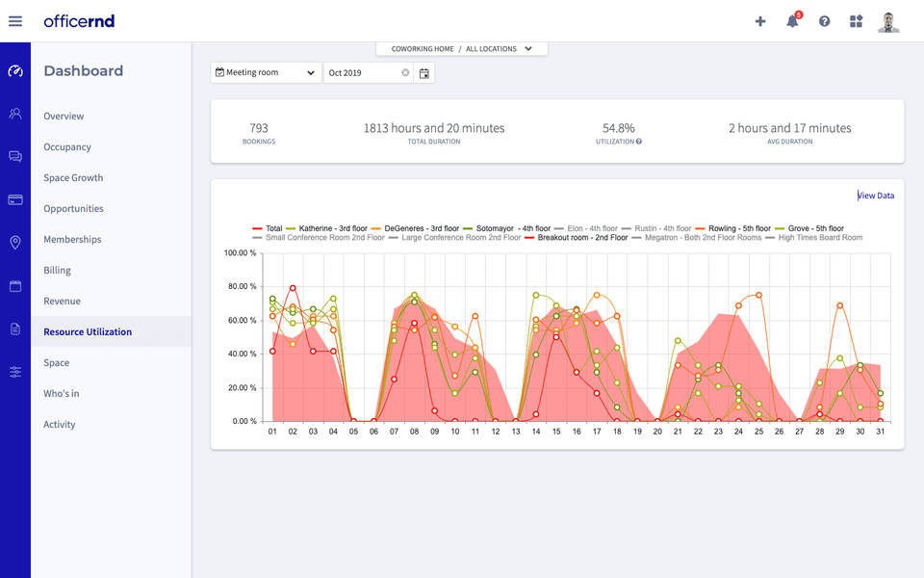924x578 pixels.
Task: Clear the Oct 2019 date field
Action: (x=405, y=73)
